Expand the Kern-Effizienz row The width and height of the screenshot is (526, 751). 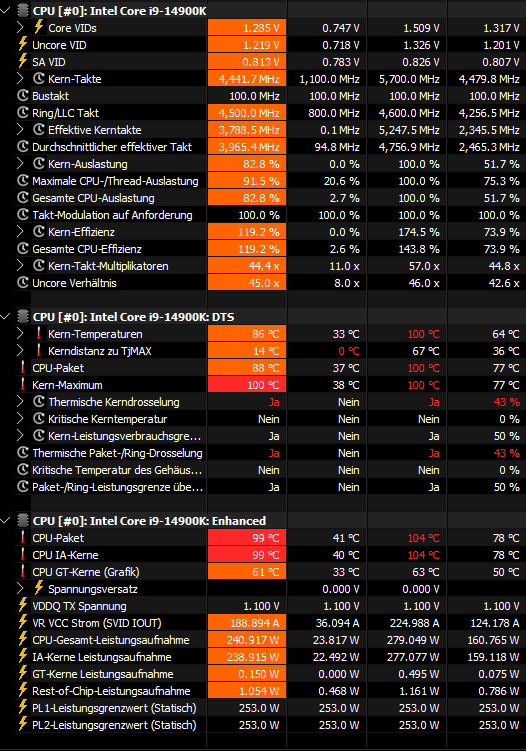coord(20,232)
